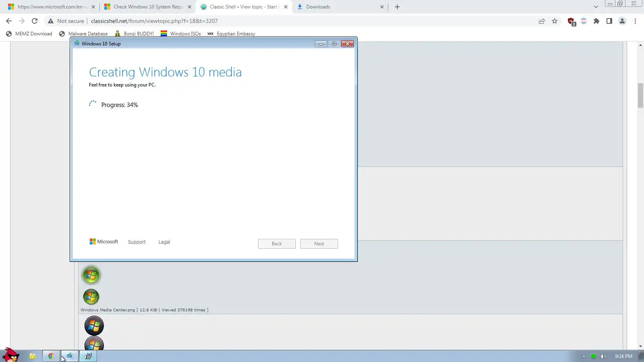Screen dimensions: 644x362
Task: Open the Angry Bird Start button
Action: pyautogui.click(x=11, y=355)
